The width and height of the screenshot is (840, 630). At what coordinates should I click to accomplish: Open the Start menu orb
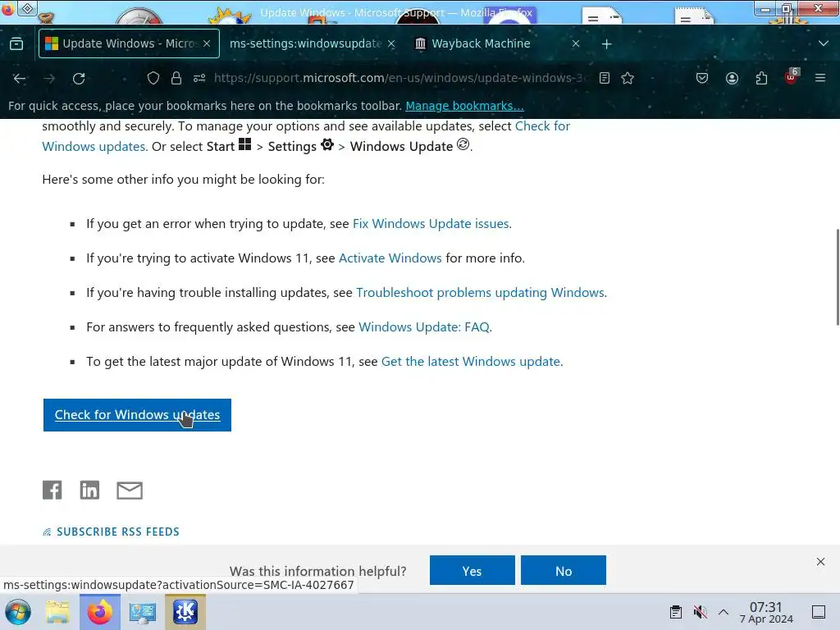point(17,612)
